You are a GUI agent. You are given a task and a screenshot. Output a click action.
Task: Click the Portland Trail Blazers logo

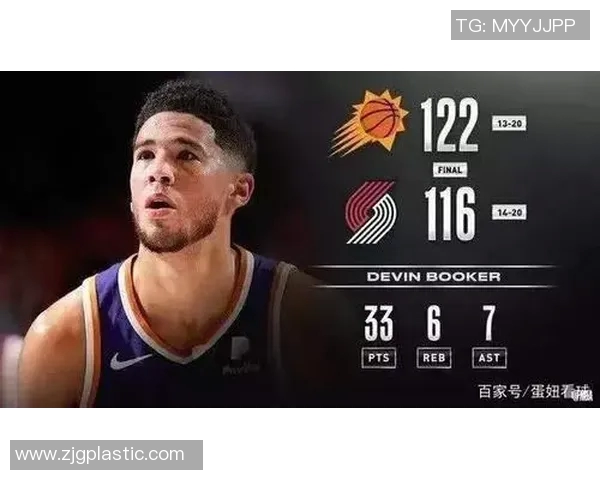(371, 213)
